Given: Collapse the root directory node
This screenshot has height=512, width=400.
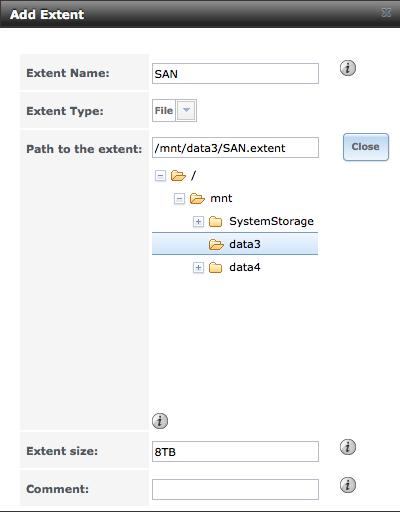Looking at the screenshot, I should [x=160, y=176].
